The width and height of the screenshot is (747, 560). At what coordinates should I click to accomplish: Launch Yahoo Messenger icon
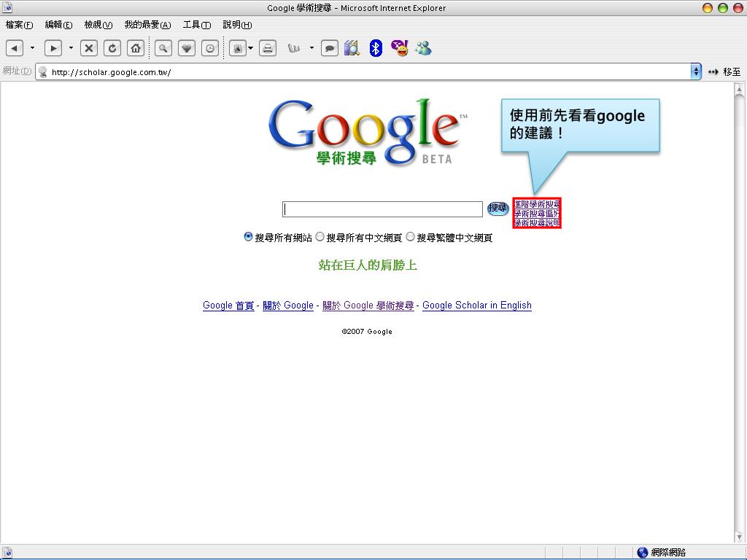point(400,48)
